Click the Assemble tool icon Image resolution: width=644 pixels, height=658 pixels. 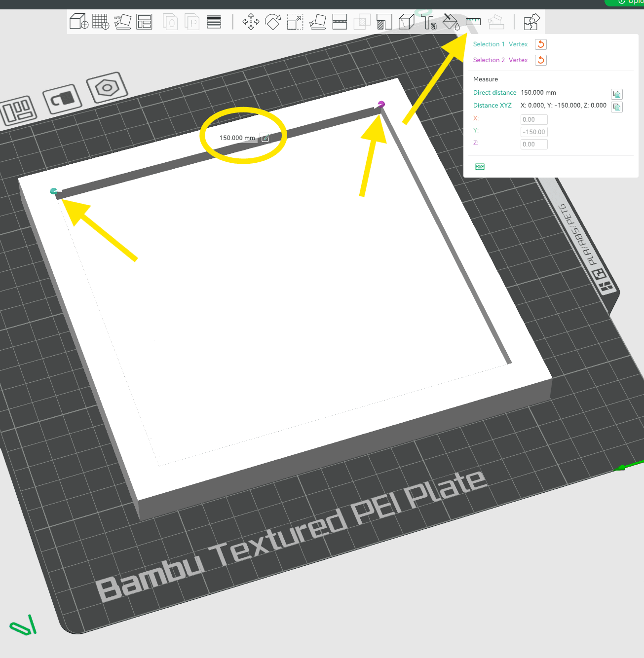pos(495,22)
